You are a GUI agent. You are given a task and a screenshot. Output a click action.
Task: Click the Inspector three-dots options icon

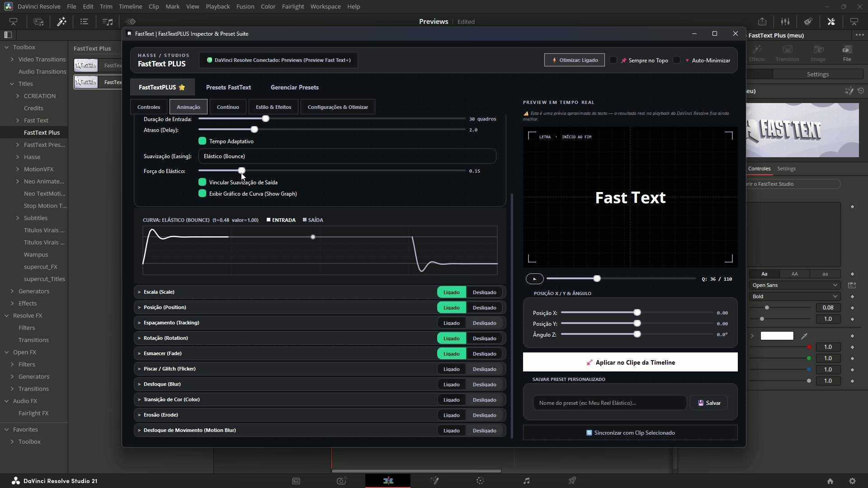859,35
